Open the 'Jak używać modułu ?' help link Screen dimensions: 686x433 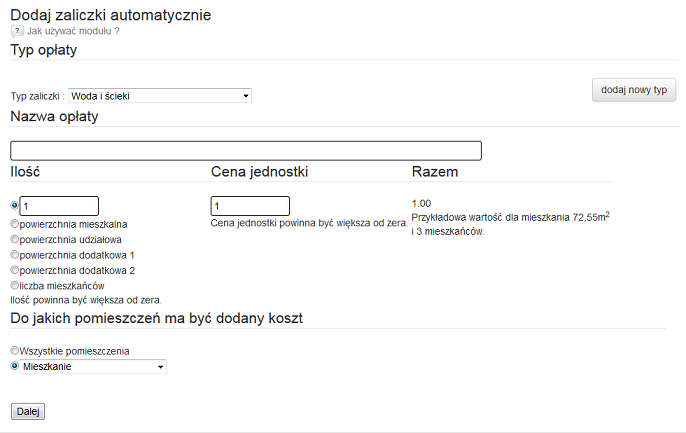[x=73, y=31]
